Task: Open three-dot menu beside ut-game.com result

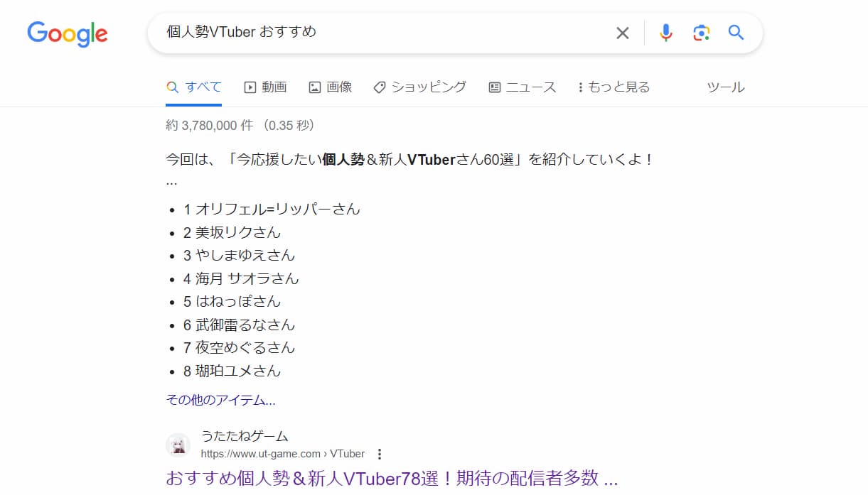Action: (380, 454)
